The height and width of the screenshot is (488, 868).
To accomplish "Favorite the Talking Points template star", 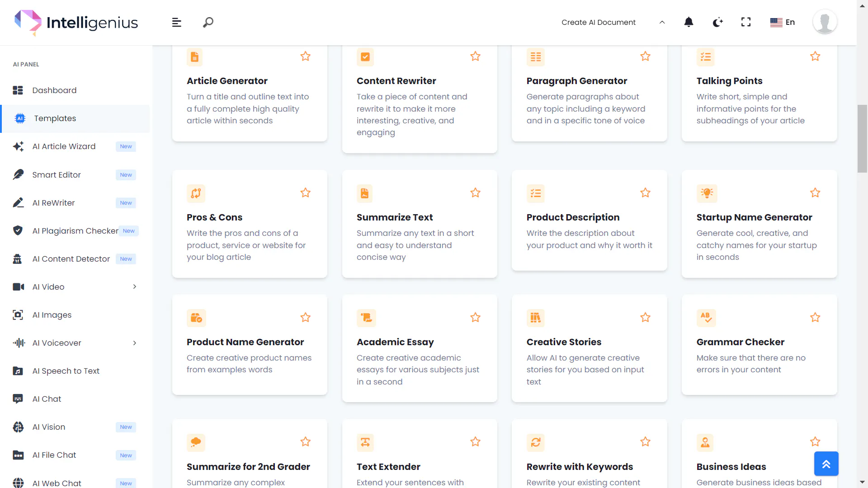I will [x=815, y=56].
